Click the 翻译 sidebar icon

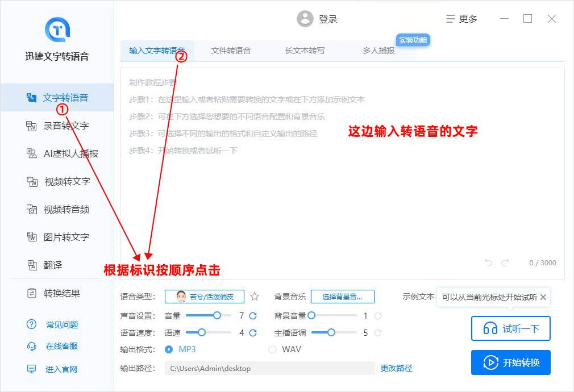[32, 265]
